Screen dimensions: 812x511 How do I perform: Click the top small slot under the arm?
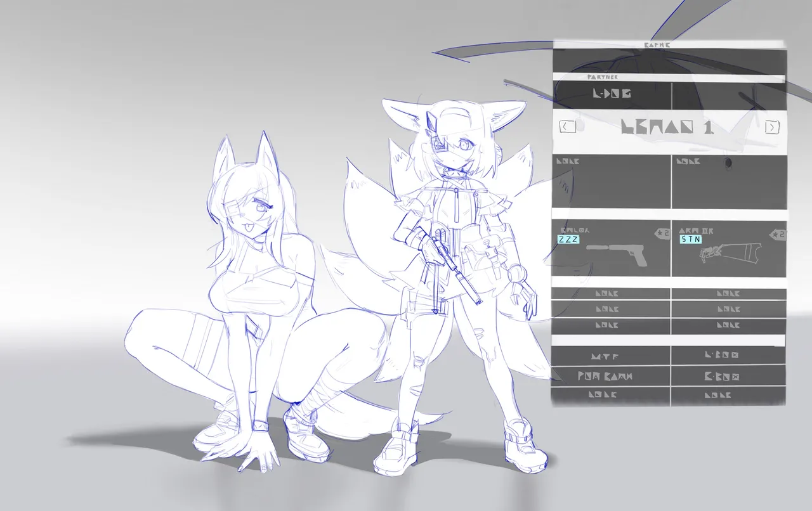pyautogui.click(x=729, y=294)
